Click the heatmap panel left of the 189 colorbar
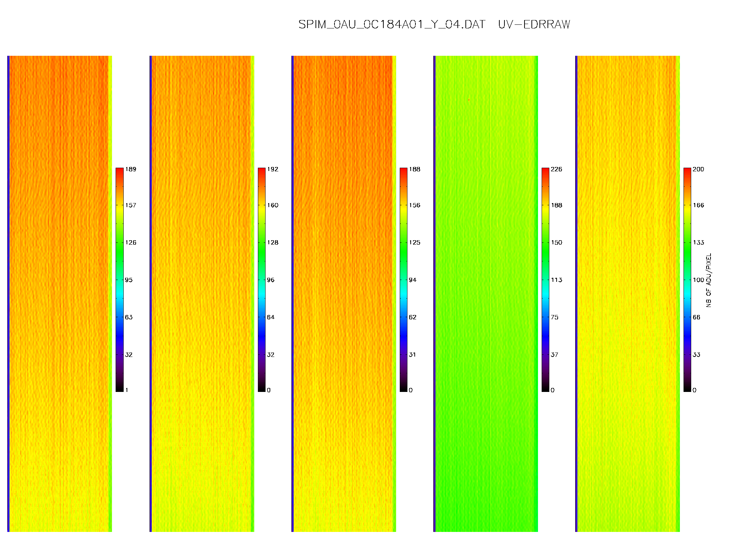 click(x=59, y=294)
